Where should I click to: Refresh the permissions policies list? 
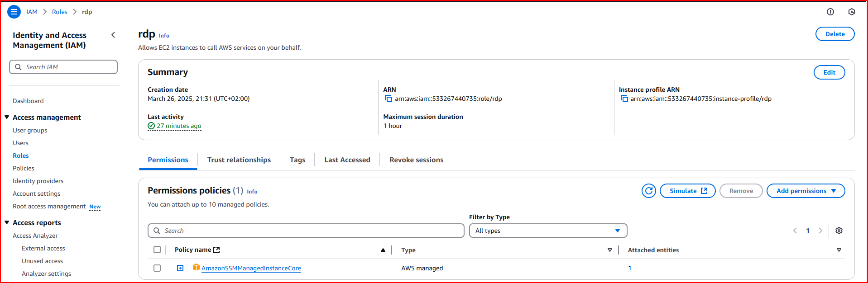click(649, 191)
